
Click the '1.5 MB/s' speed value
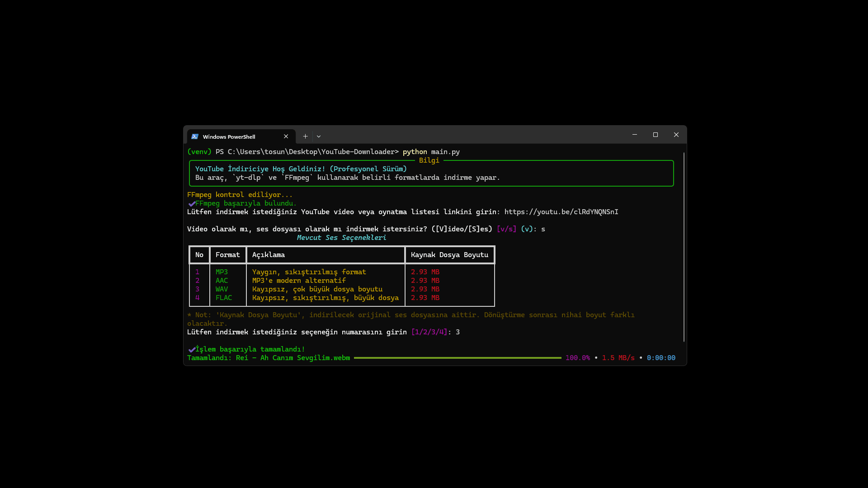click(618, 358)
